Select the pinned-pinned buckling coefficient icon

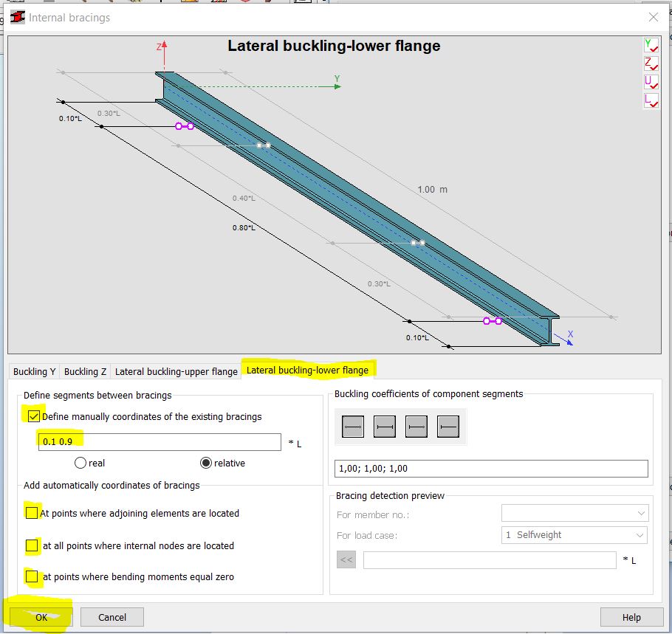point(354,427)
